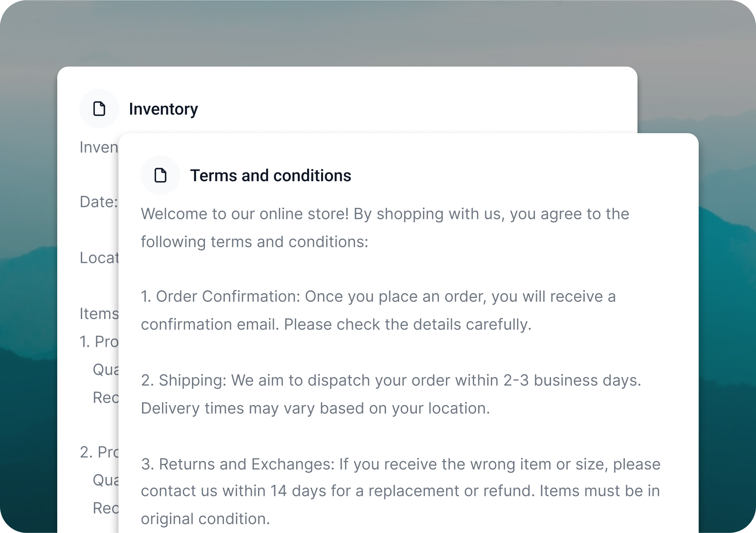The image size is (756, 533).
Task: Click the Terms and conditions document icon
Action: click(x=160, y=175)
